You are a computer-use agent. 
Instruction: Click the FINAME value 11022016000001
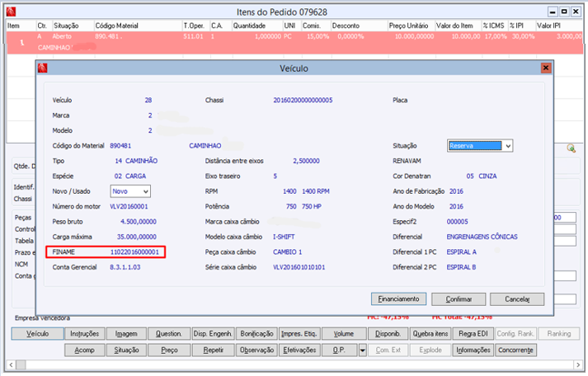click(134, 252)
